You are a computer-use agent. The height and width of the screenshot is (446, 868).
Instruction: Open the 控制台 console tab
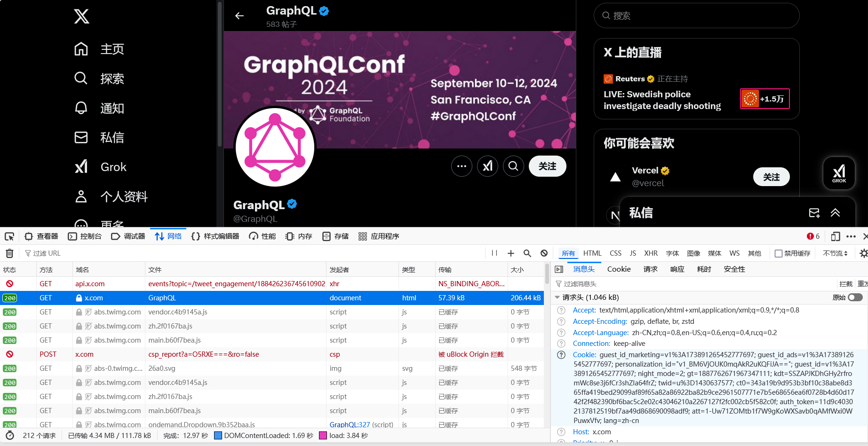pyautogui.click(x=85, y=236)
